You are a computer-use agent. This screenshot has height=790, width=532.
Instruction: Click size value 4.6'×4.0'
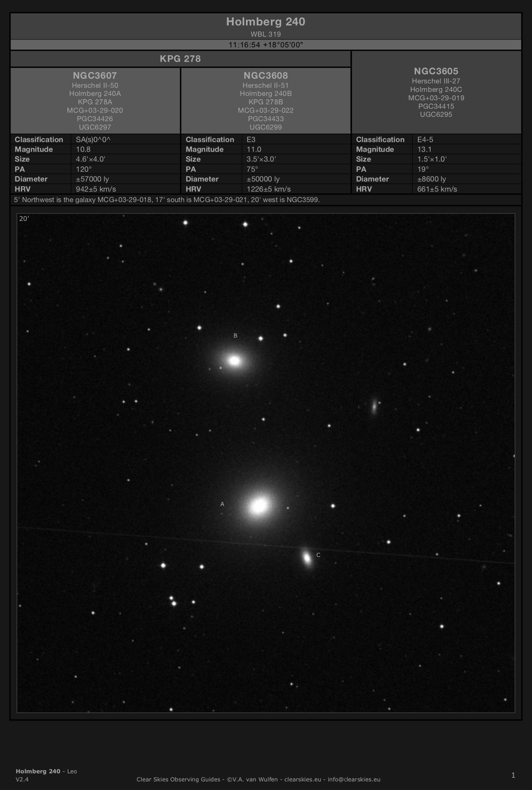90,159
